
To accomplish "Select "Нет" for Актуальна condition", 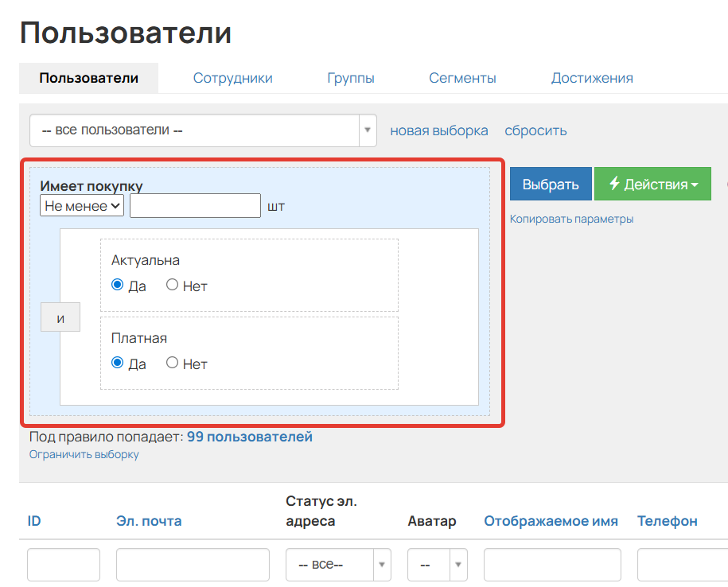I will (x=172, y=285).
